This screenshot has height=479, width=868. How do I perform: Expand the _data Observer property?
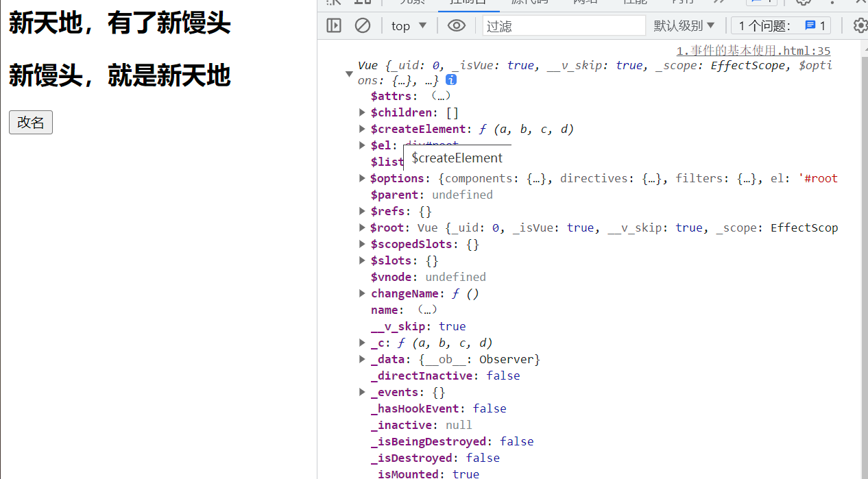363,359
